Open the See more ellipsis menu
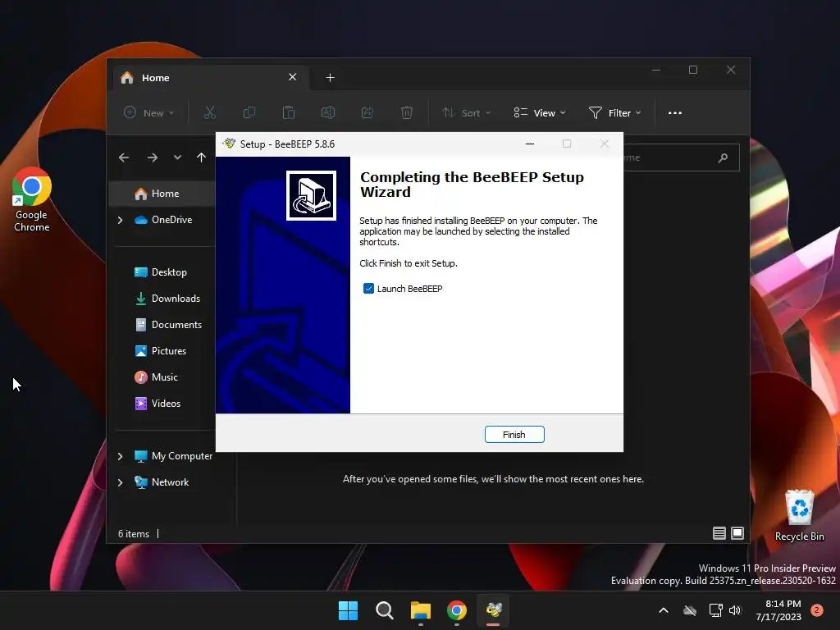This screenshot has width=840, height=630. 675,113
